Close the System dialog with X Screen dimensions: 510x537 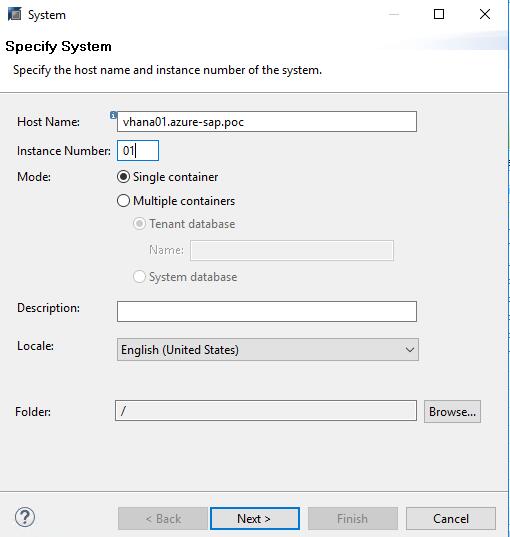(485, 14)
